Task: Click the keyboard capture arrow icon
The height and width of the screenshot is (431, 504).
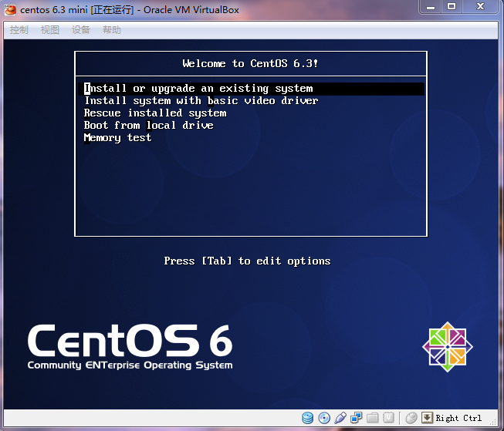Action: point(427,418)
